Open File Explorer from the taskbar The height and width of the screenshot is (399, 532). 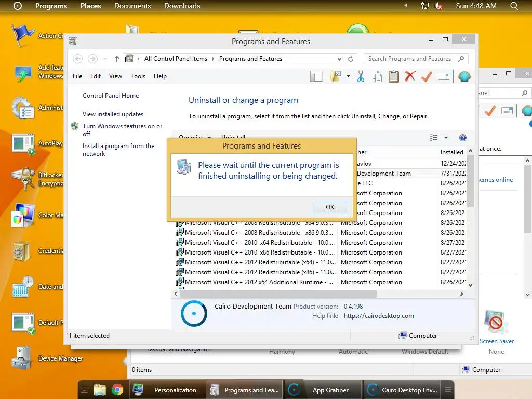(x=99, y=390)
